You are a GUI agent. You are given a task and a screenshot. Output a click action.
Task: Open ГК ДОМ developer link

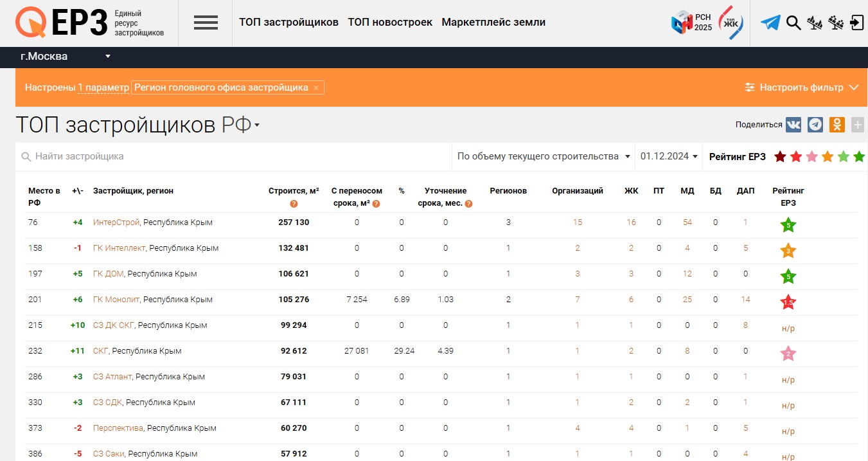coord(109,274)
